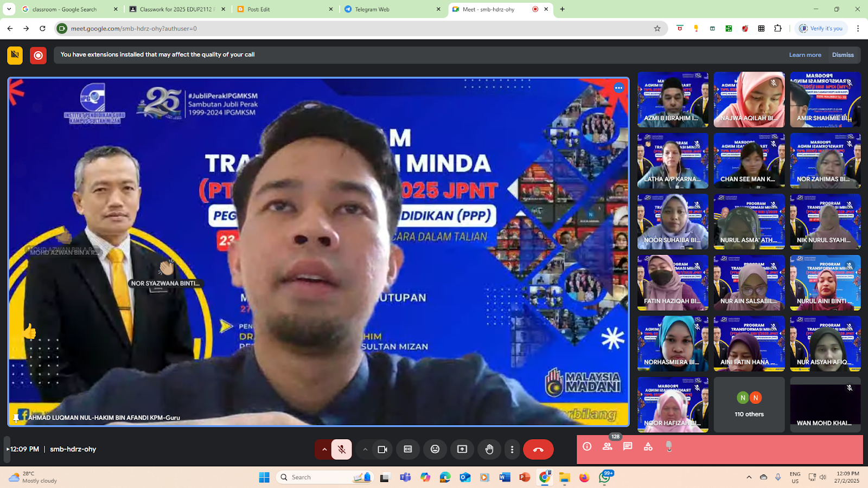View site information icon in address bar
This screenshot has width=868, height=488.
click(62, 28)
